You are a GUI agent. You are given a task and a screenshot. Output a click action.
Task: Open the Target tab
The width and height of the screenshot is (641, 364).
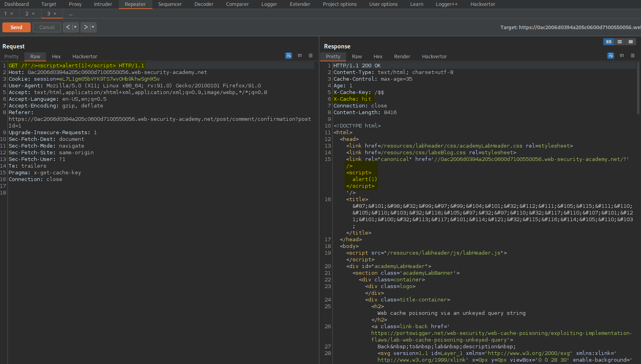point(49,4)
